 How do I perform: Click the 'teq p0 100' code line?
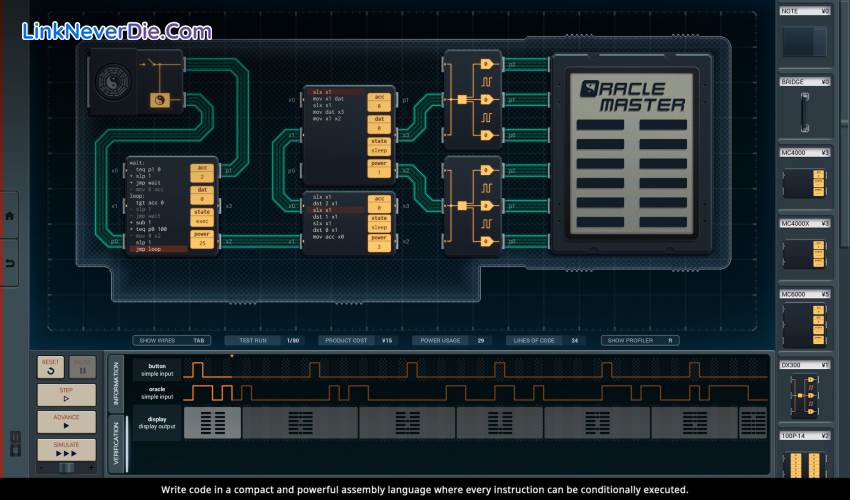point(149,229)
